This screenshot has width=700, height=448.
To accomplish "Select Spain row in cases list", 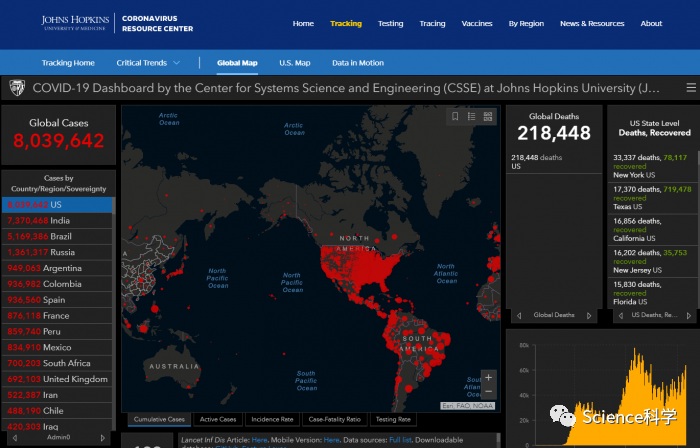I will coord(57,300).
